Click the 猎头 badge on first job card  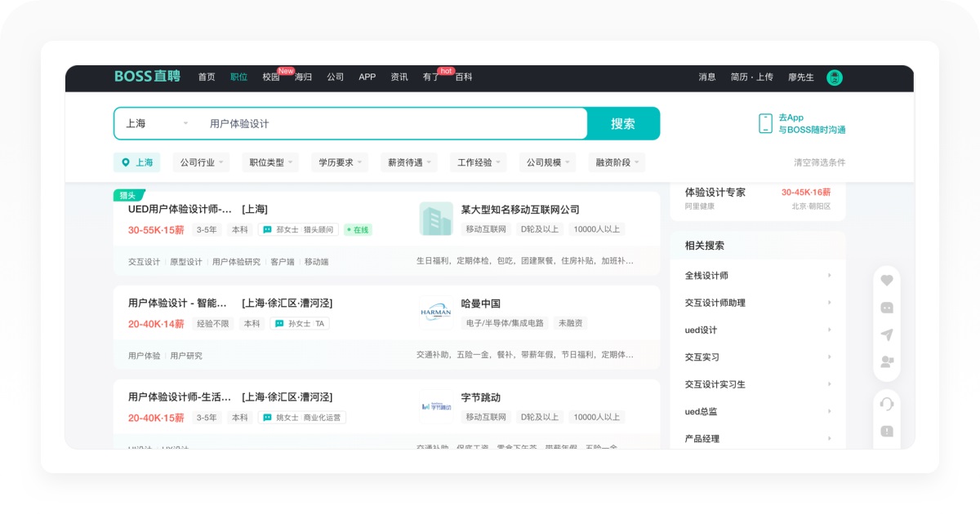(x=129, y=195)
